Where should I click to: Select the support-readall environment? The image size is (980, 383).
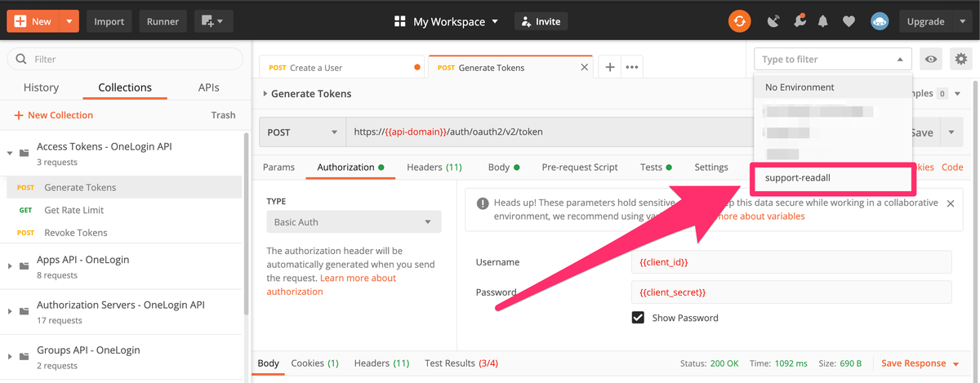(831, 177)
